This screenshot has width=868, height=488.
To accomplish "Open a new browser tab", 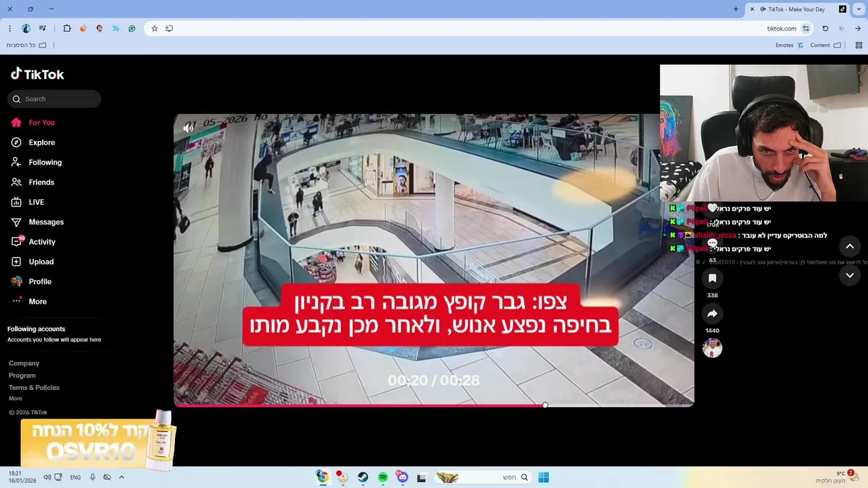I will pyautogui.click(x=736, y=9).
